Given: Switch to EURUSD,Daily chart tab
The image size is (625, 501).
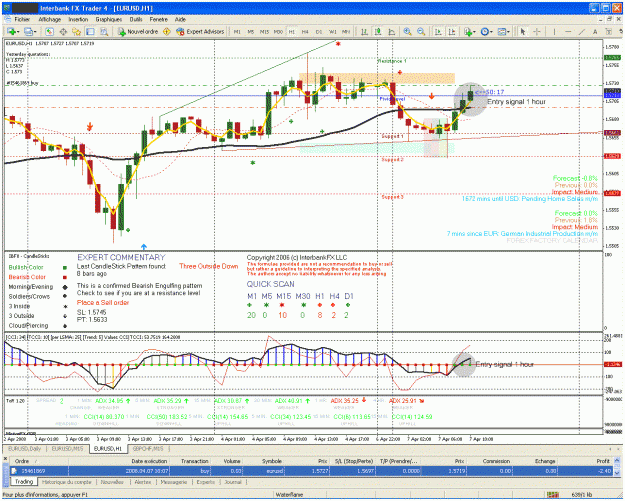Looking at the screenshot, I should (x=24, y=449).
